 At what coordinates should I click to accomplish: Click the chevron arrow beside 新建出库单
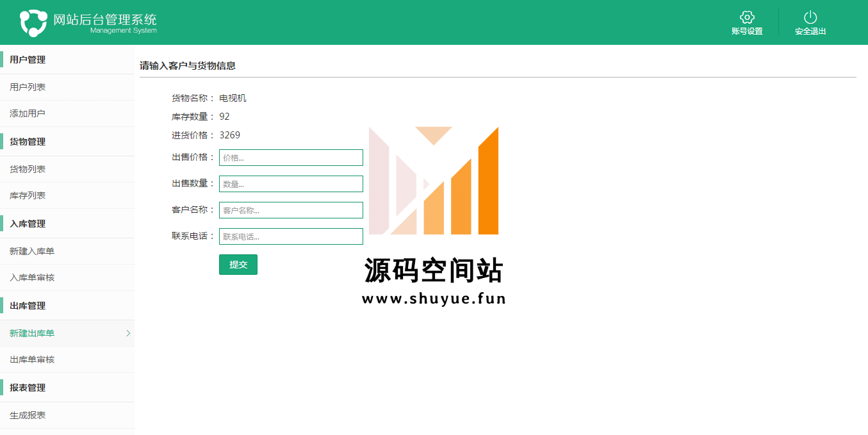point(128,333)
